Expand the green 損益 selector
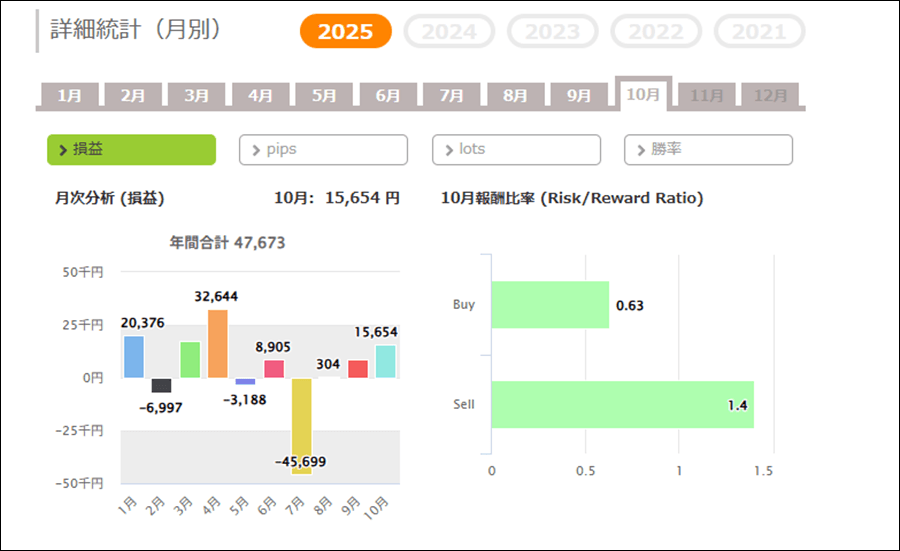This screenshot has width=900, height=551. click(131, 149)
